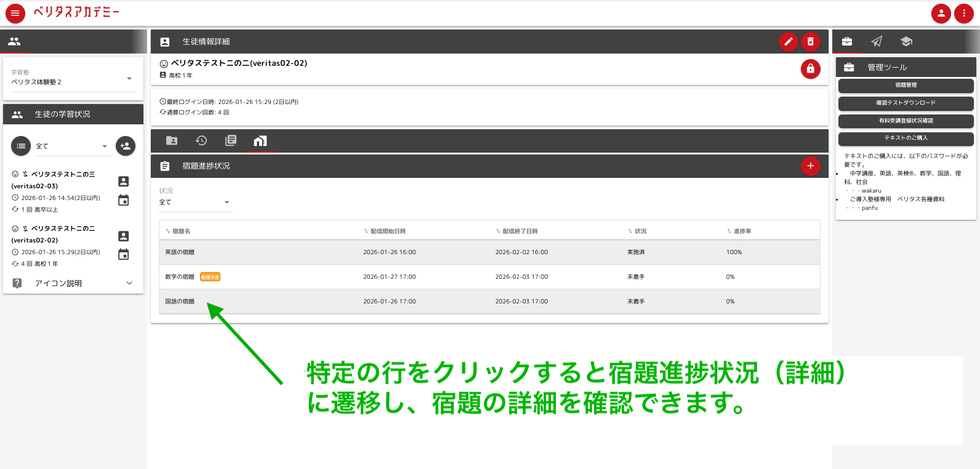980x469 pixels.
Task: Open the user account icon
Action: pyautogui.click(x=941, y=13)
